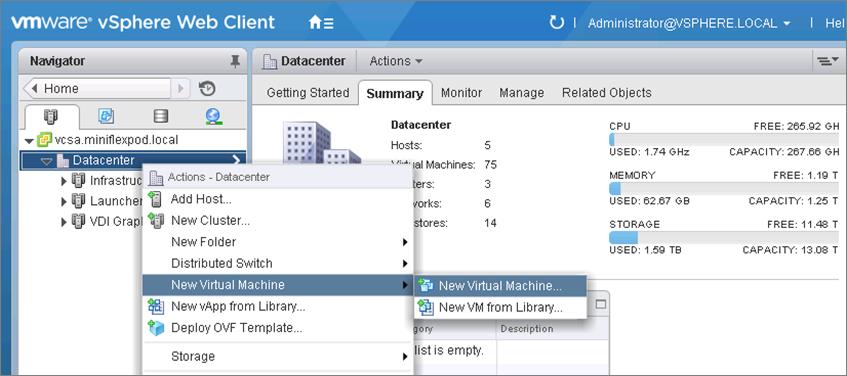The image size is (847, 376).
Task: Click the Launcher cluster icon in the tree
Action: [78, 201]
